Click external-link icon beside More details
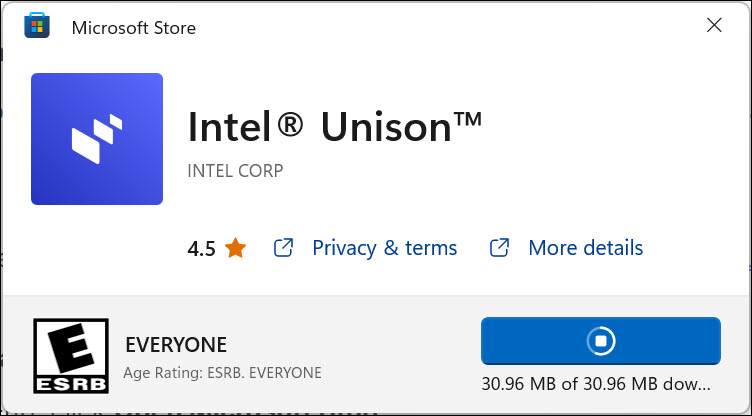Viewport: 752px width, 416px height. (x=500, y=248)
